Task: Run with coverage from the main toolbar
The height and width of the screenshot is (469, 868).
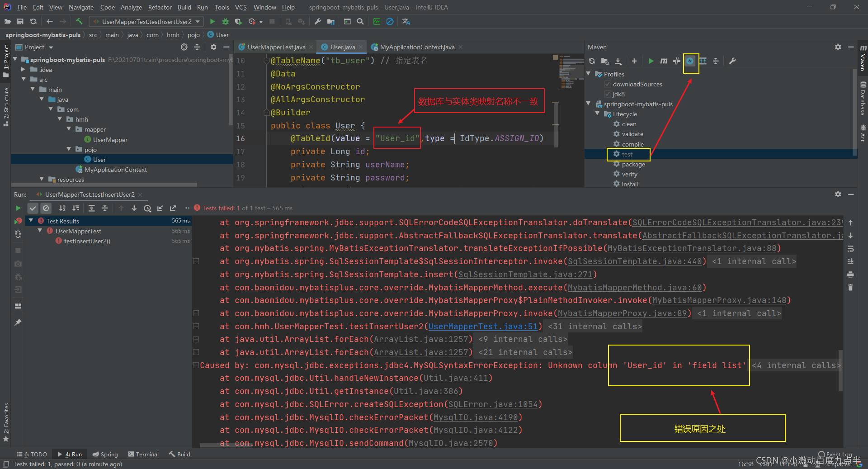Action: (x=238, y=21)
